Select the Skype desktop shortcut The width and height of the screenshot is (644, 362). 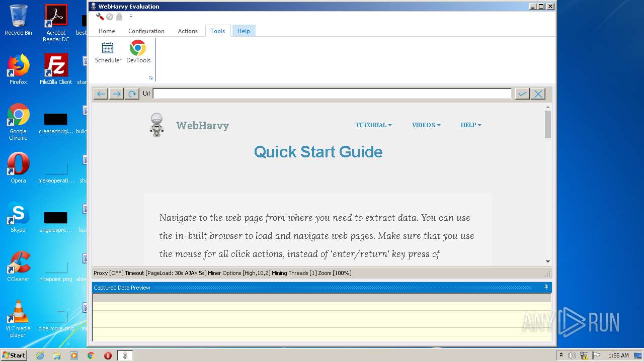click(x=18, y=217)
